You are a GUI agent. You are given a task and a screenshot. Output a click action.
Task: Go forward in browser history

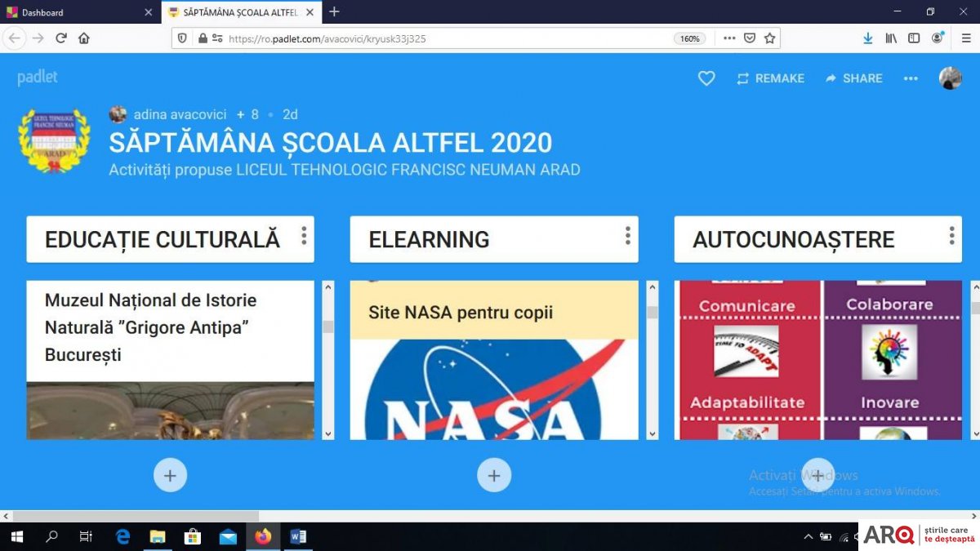tap(38, 38)
